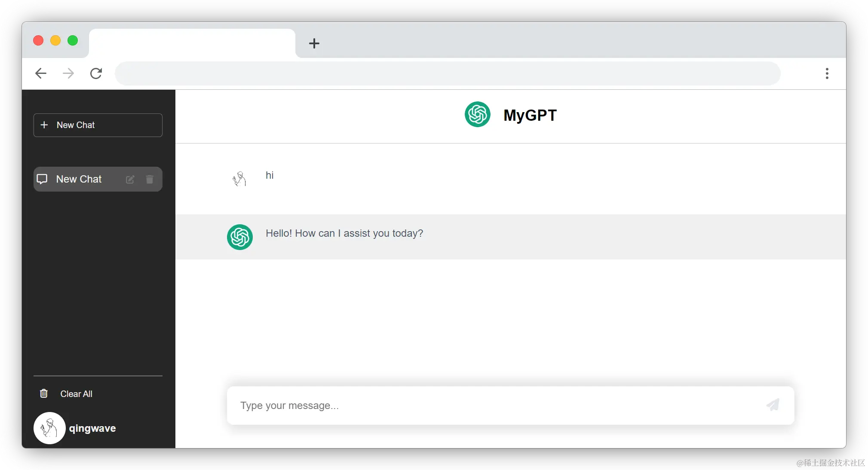Click the browser address bar
Image resolution: width=868 pixels, height=470 pixels.
447,73
